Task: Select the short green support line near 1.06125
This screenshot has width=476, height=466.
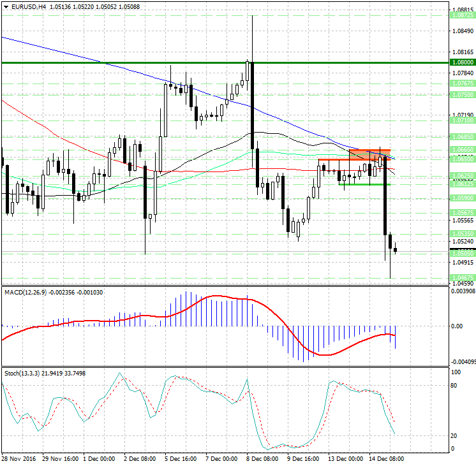Action: pos(364,184)
